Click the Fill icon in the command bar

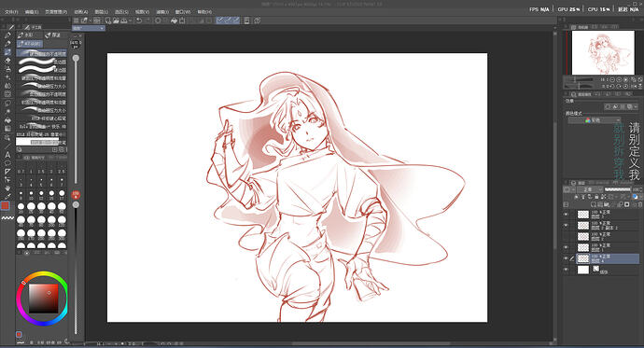[175, 21]
